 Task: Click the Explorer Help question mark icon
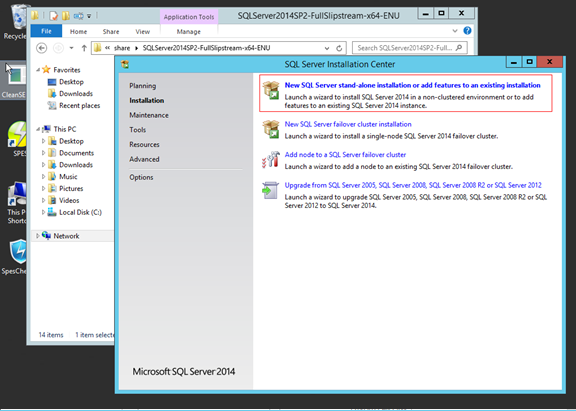[467, 31]
